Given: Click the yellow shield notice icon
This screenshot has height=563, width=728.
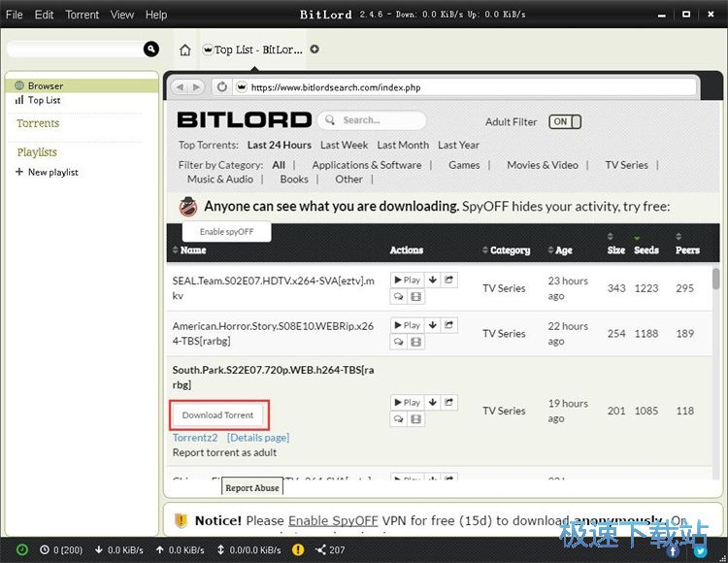Looking at the screenshot, I should click(x=182, y=520).
